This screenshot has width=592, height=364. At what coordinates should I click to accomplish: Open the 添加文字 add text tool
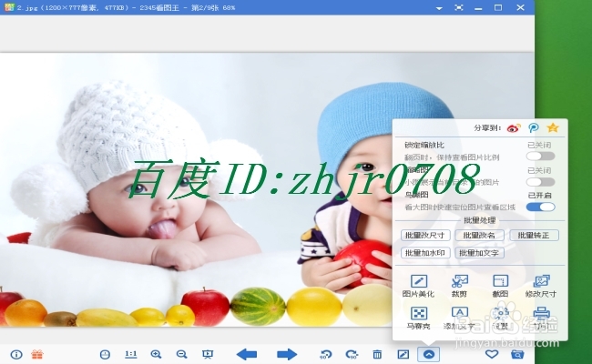click(x=459, y=318)
